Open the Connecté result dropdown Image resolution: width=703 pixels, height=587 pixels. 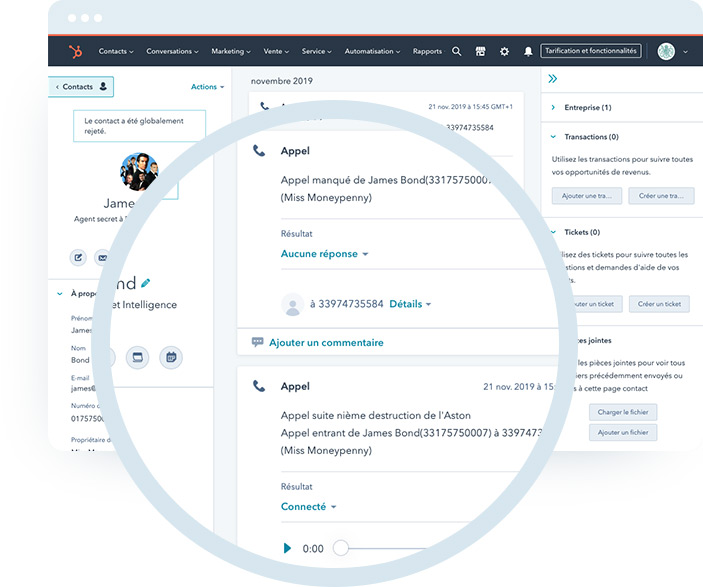click(x=308, y=507)
